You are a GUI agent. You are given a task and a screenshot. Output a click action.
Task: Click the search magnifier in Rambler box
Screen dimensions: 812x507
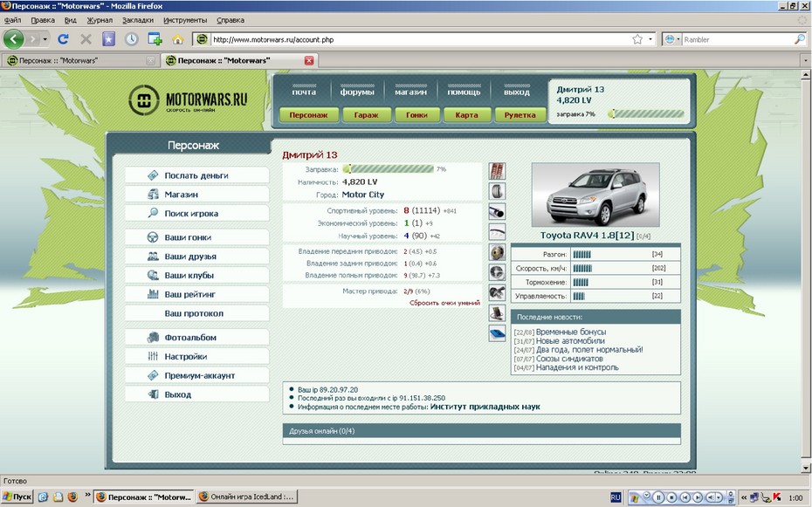tap(800, 39)
